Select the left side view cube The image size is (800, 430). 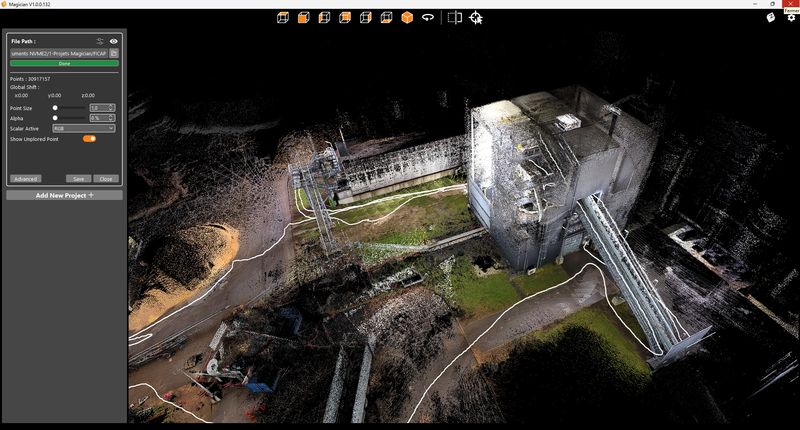(324, 18)
